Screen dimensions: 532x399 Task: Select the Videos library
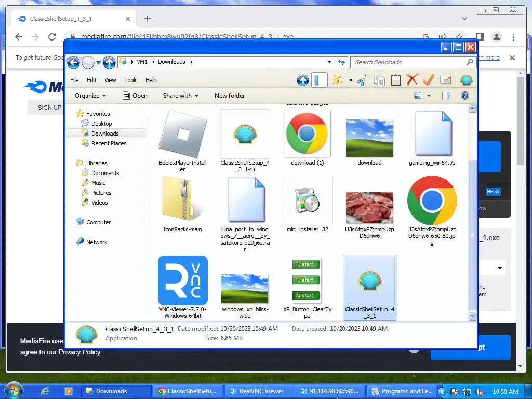tap(99, 203)
